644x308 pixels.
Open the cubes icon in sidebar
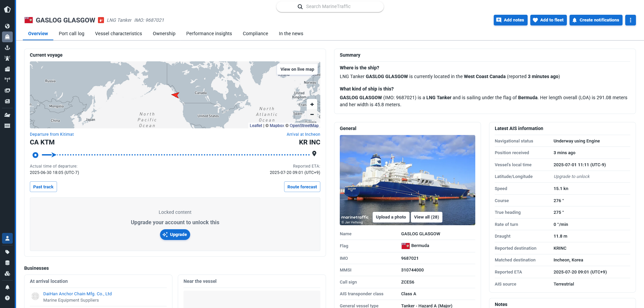pos(7,273)
